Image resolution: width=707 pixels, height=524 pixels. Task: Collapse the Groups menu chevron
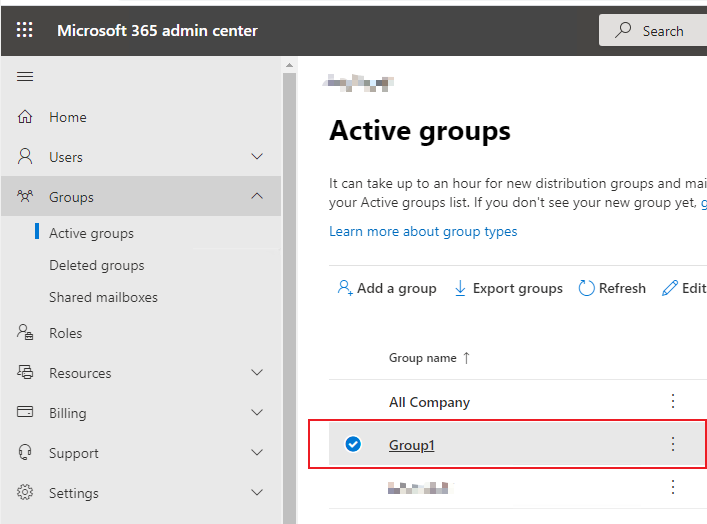pos(257,196)
